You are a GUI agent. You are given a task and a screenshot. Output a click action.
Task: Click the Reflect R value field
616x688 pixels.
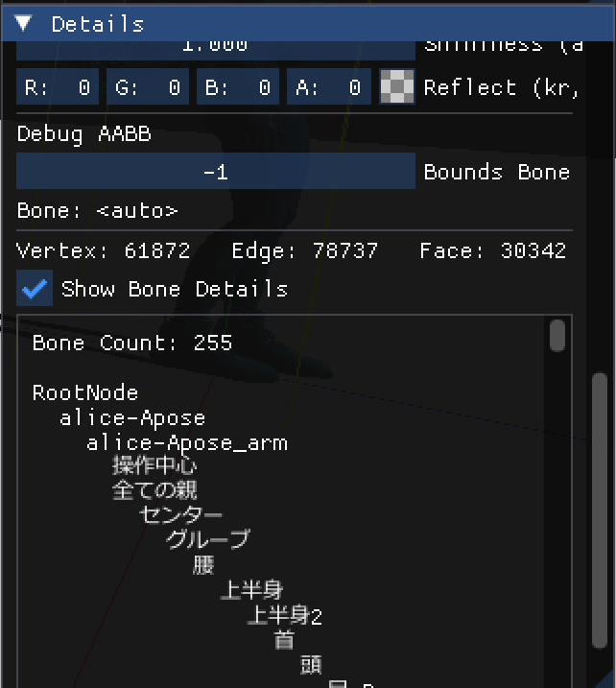pyautogui.click(x=58, y=86)
